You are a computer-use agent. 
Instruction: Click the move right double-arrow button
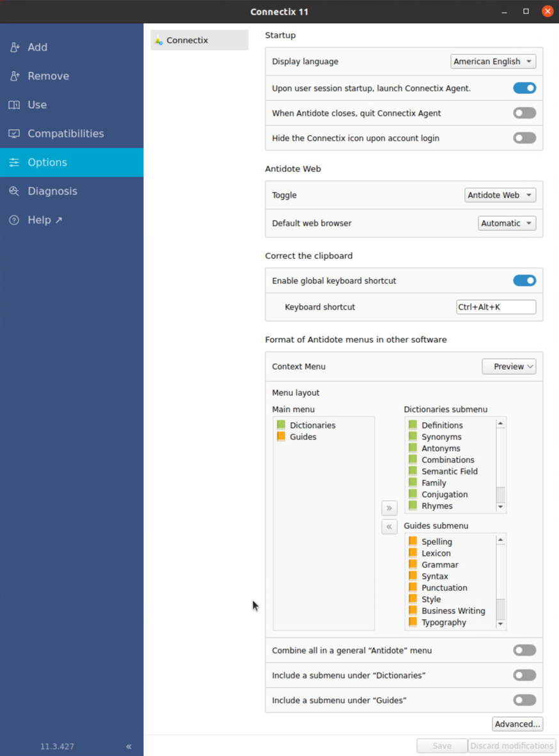(389, 508)
